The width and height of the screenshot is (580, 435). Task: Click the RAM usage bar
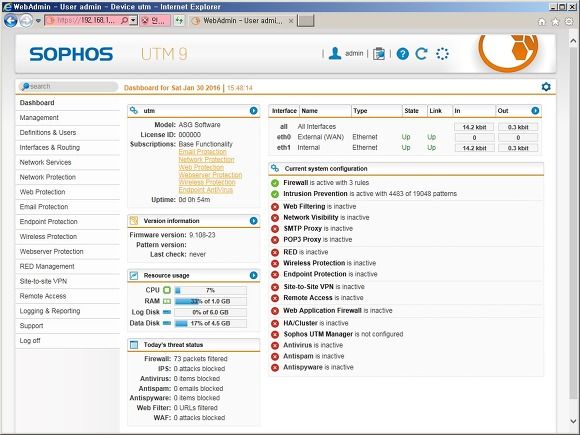click(210, 301)
